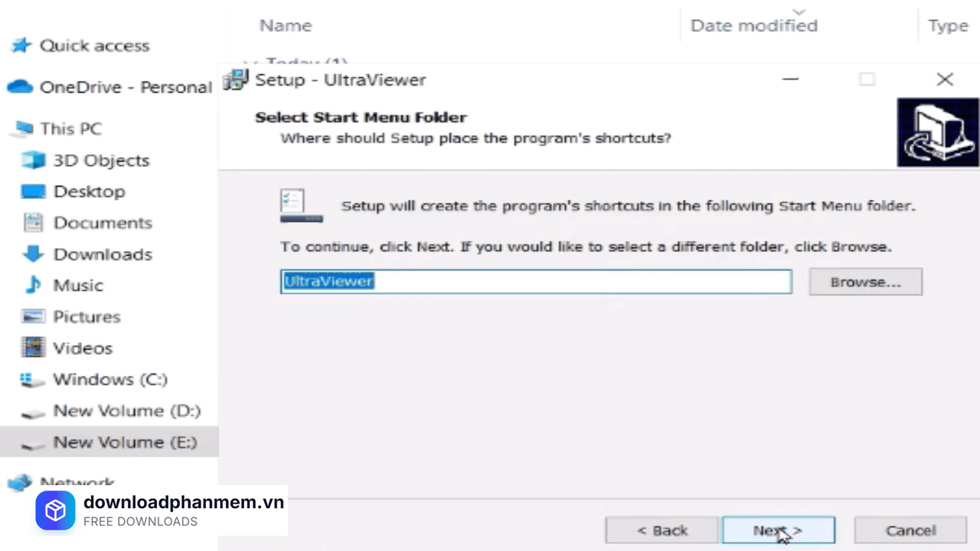Click the Quick access star icon
Viewport: 980px width, 551px height.
(20, 46)
